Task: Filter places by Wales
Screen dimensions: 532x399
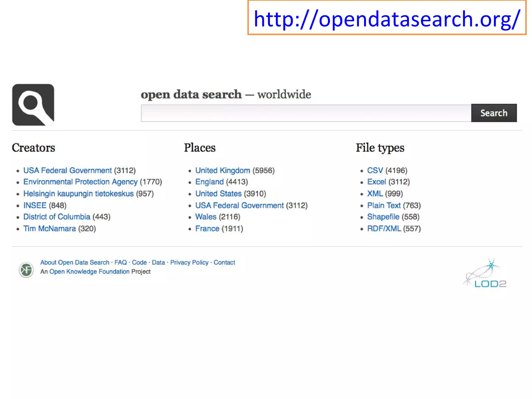Action: [x=206, y=217]
